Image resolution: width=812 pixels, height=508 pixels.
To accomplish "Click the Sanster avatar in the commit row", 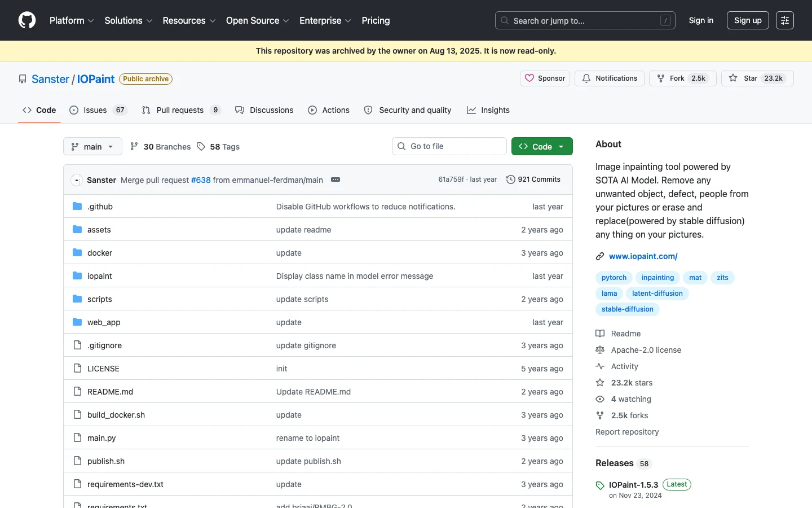I will (77, 180).
